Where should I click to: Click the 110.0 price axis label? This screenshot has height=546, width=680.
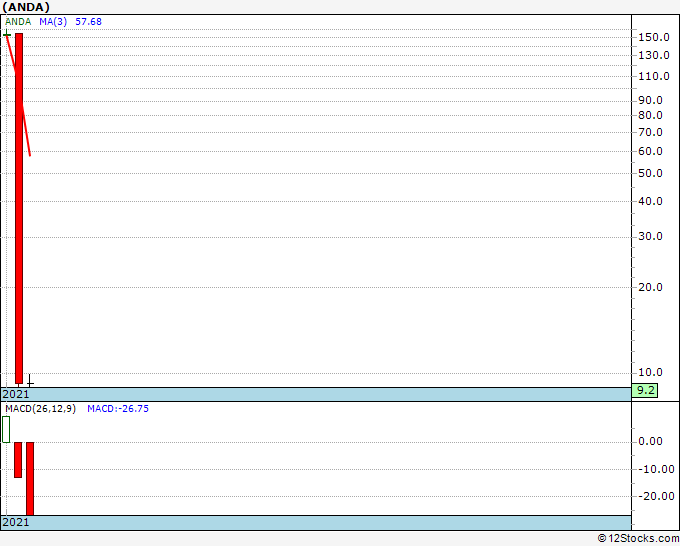point(654,76)
